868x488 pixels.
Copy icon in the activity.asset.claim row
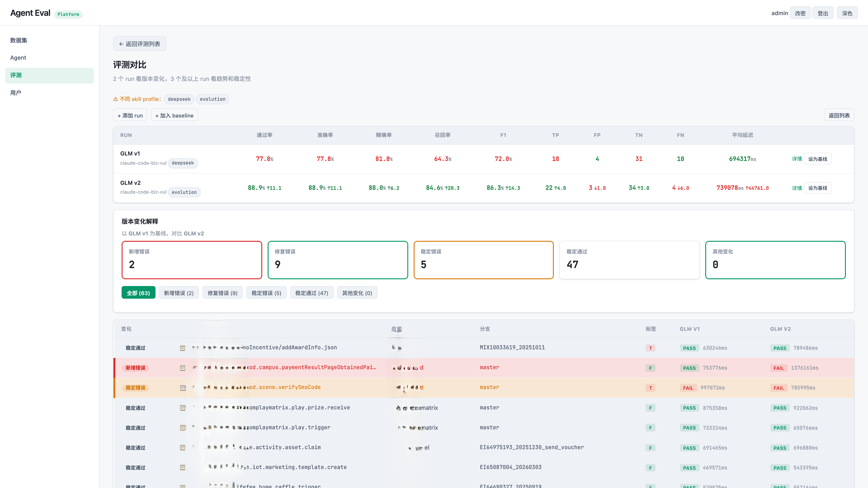pyautogui.click(x=183, y=448)
